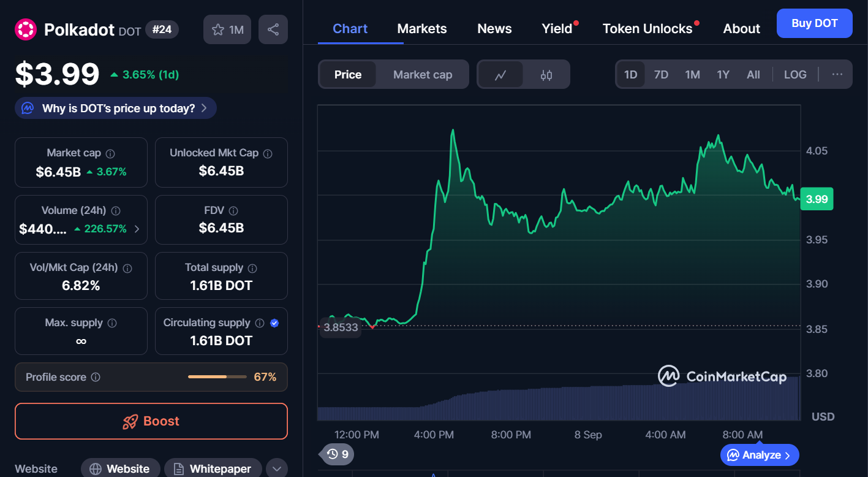Open info icon beside Vol/Mkt Cap (24h)

pyautogui.click(x=127, y=269)
